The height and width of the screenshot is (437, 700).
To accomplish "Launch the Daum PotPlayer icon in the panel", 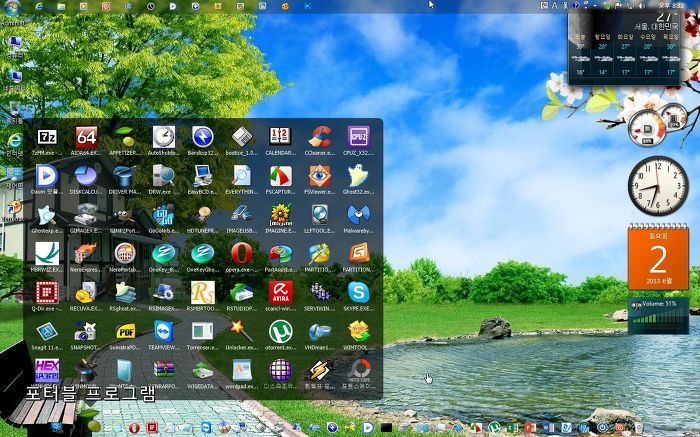I will click(x=47, y=175).
